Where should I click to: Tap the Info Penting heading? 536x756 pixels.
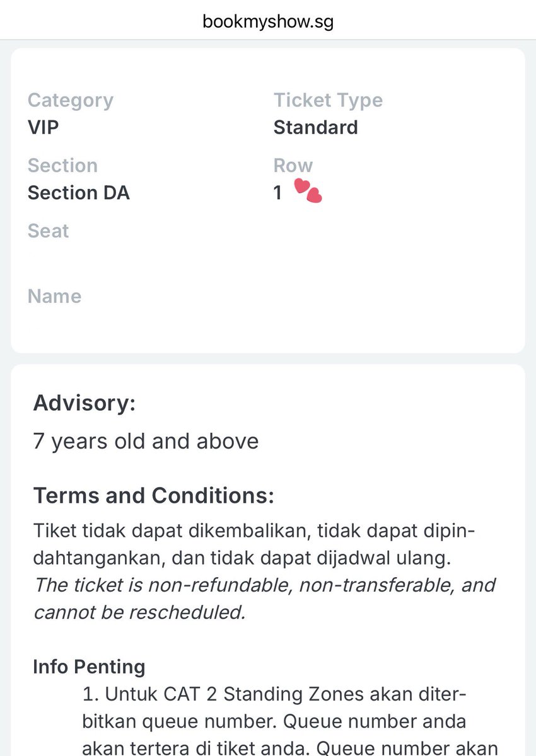pos(89,667)
